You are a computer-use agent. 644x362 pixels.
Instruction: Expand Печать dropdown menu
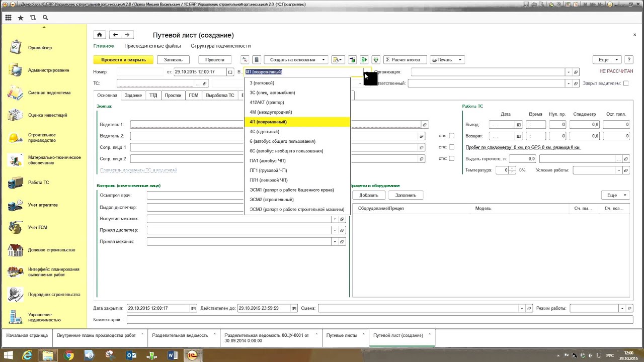click(459, 60)
